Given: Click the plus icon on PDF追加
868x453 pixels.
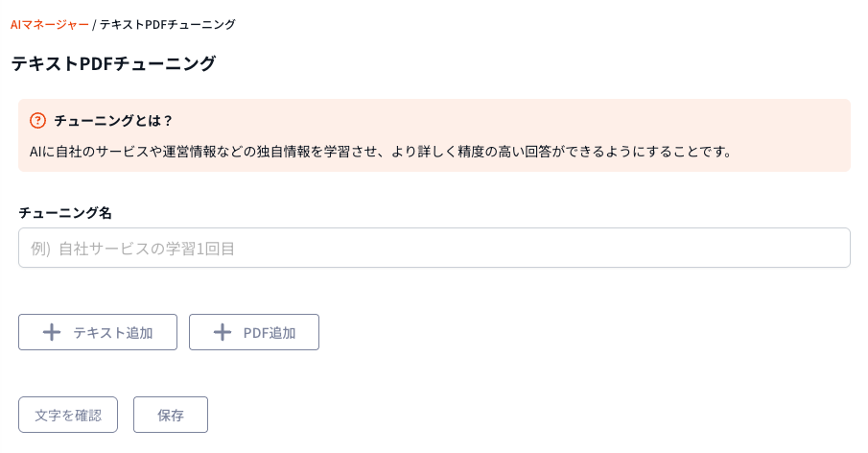Looking at the screenshot, I should (223, 333).
